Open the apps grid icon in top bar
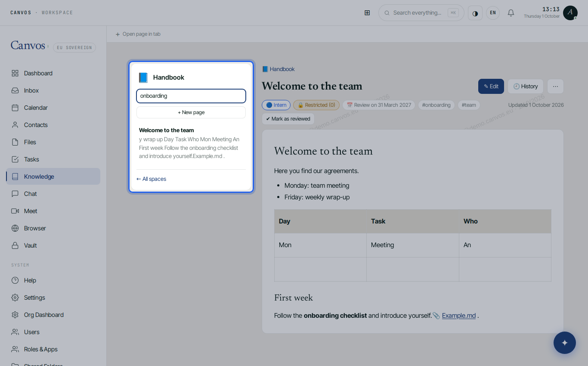The width and height of the screenshot is (588, 366). [x=367, y=13]
